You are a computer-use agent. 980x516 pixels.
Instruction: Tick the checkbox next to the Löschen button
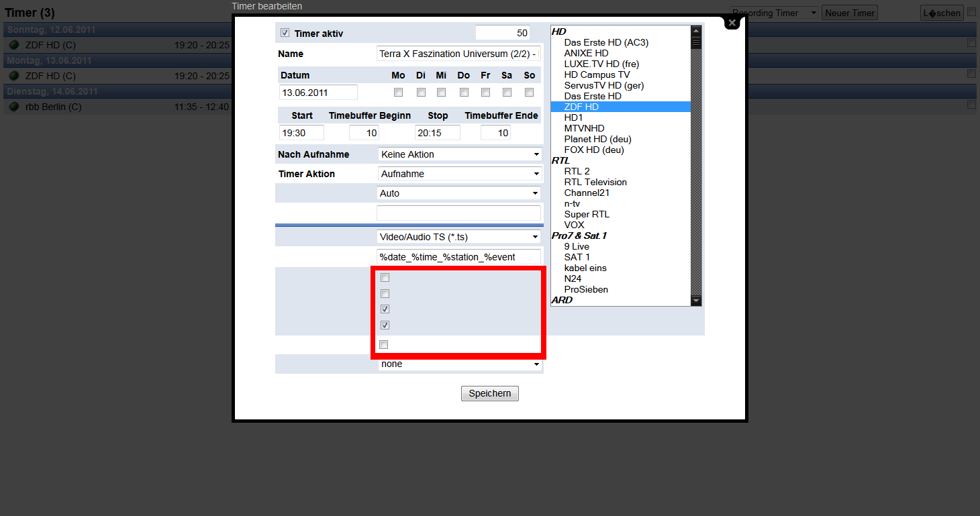(x=971, y=11)
